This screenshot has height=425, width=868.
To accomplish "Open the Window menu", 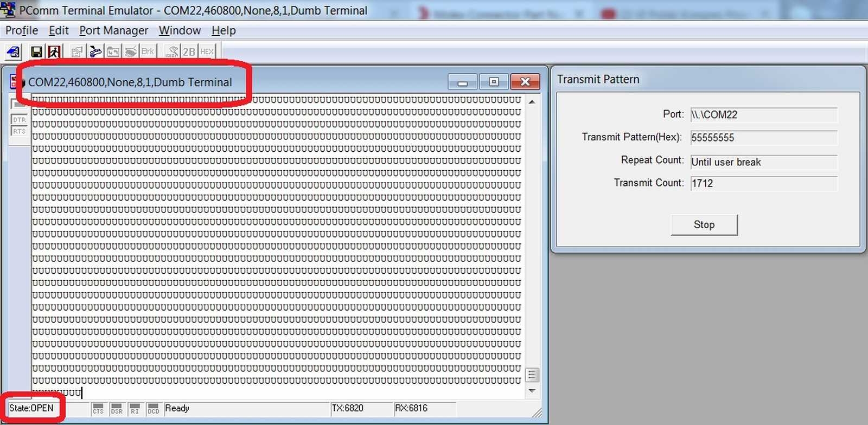I will [x=180, y=30].
